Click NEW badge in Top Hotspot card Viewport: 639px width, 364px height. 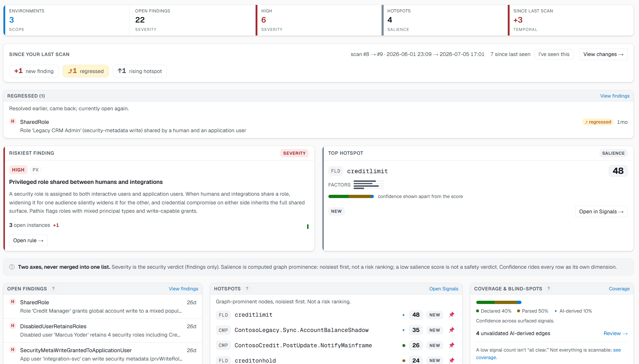tap(336, 211)
